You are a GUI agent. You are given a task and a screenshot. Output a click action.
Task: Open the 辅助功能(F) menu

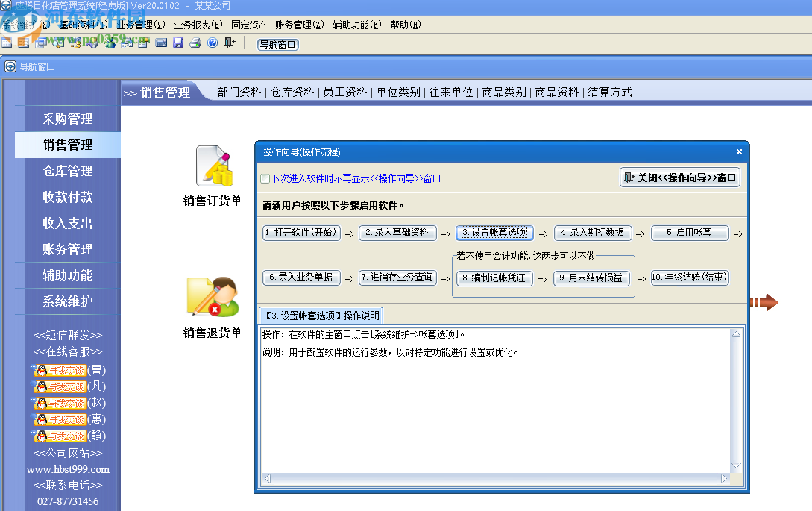357,25
